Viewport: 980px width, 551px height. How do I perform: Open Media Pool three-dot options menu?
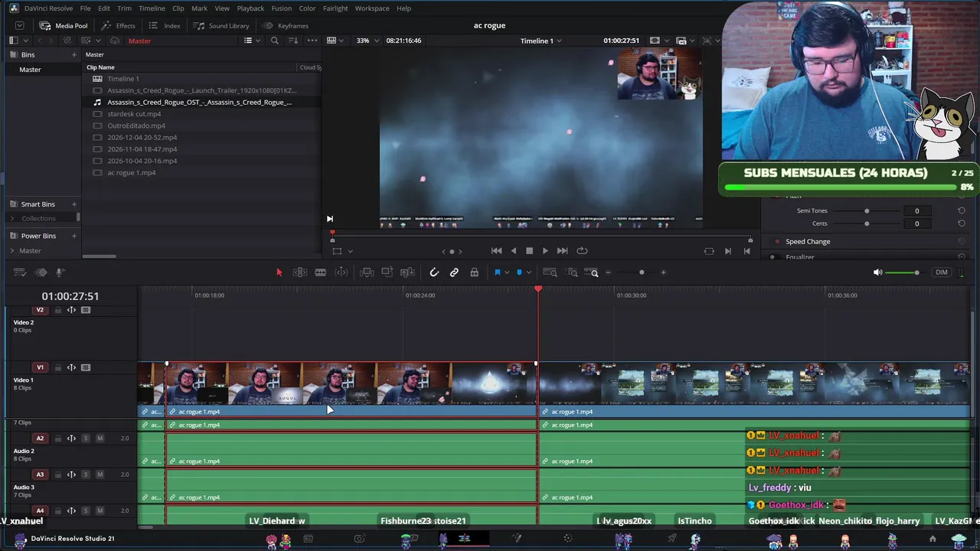pyautogui.click(x=312, y=41)
